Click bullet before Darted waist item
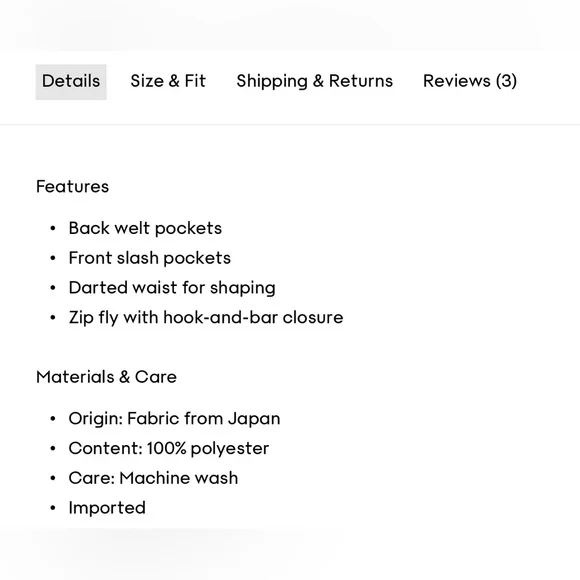 (x=53, y=288)
